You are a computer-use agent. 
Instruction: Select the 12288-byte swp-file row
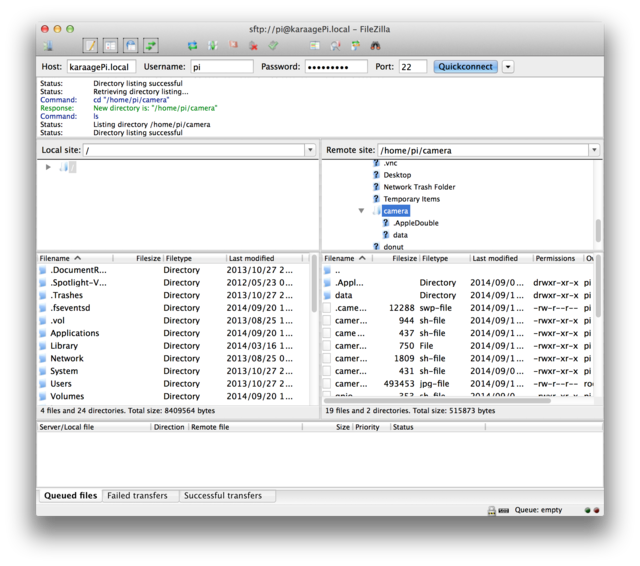(457, 308)
